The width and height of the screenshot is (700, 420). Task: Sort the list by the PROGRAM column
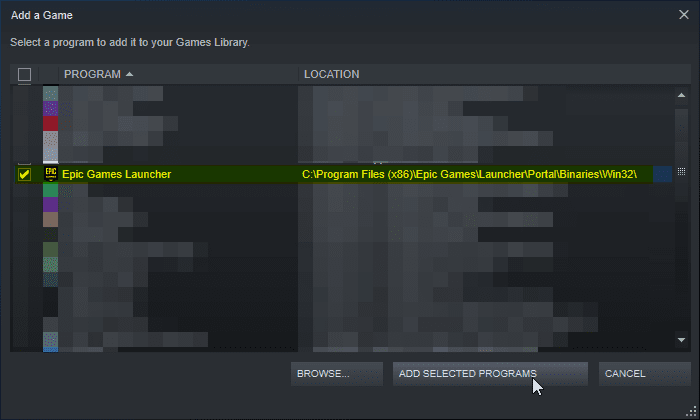pyautogui.click(x=92, y=74)
